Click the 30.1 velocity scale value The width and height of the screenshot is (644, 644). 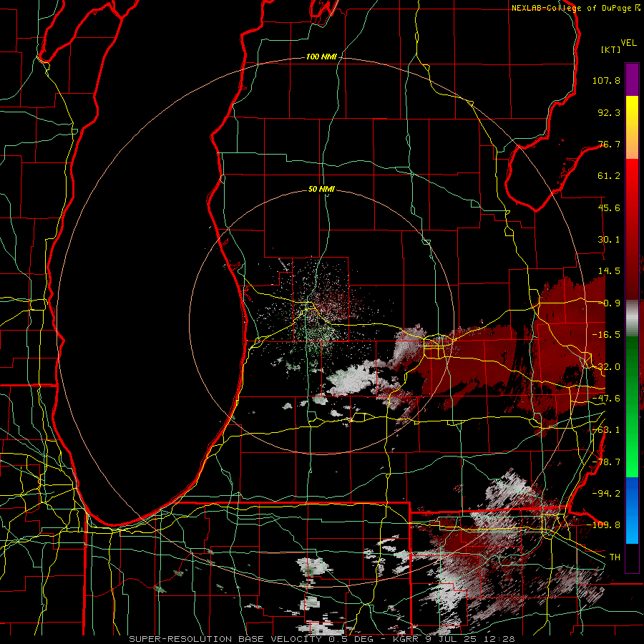pos(609,240)
